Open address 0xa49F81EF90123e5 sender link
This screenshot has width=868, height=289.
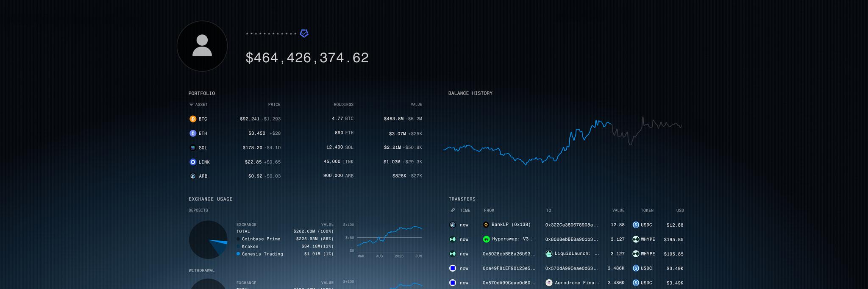pos(509,268)
